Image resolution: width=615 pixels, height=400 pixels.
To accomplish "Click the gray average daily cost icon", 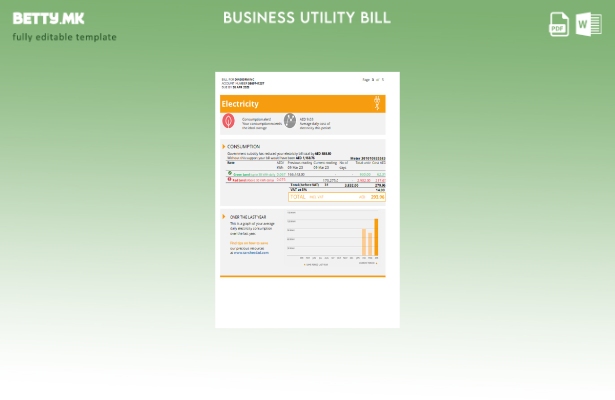I will click(x=290, y=121).
